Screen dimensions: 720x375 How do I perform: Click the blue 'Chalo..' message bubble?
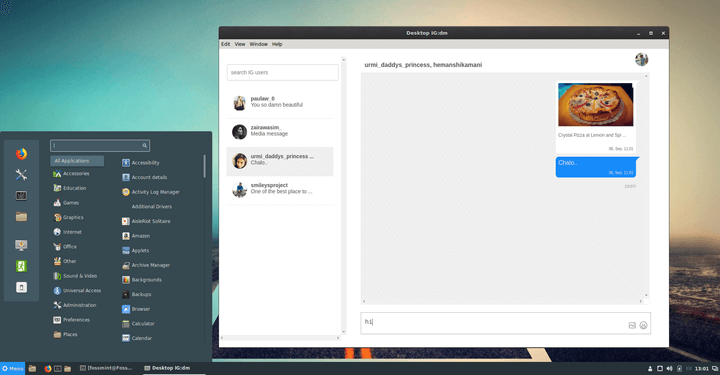point(596,167)
